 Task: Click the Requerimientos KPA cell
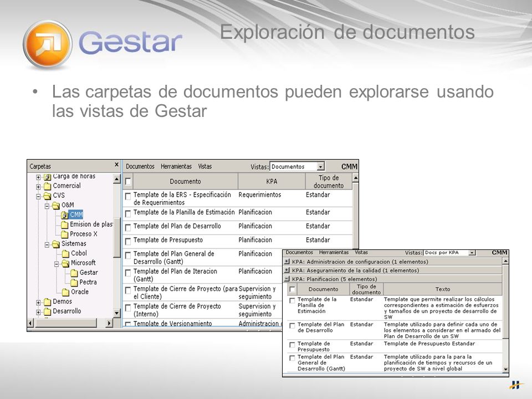coord(259,195)
